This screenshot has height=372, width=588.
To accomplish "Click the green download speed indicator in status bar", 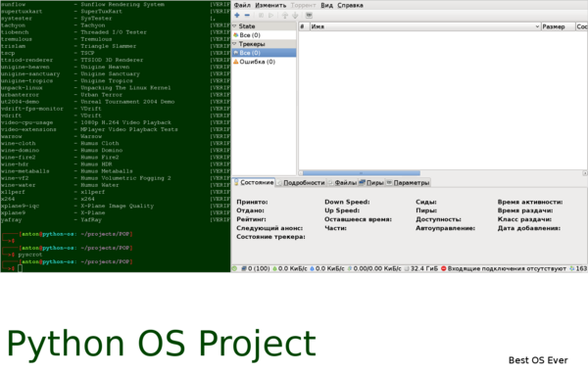I will point(289,268).
